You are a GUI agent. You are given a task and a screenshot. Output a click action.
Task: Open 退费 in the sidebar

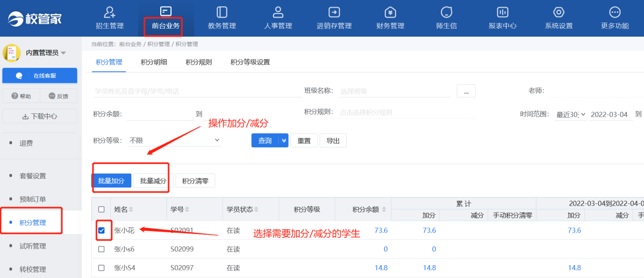[26, 143]
